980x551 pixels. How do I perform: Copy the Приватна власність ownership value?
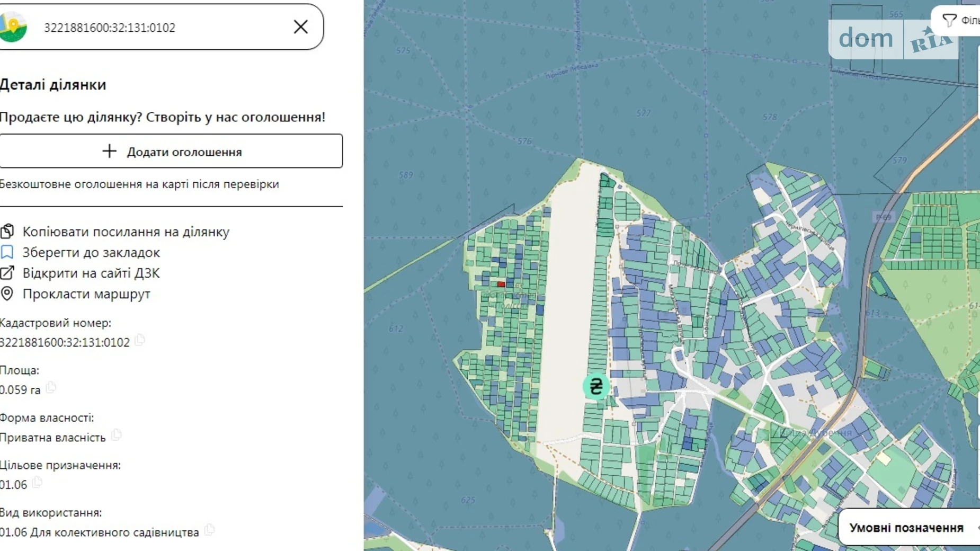[x=117, y=435]
